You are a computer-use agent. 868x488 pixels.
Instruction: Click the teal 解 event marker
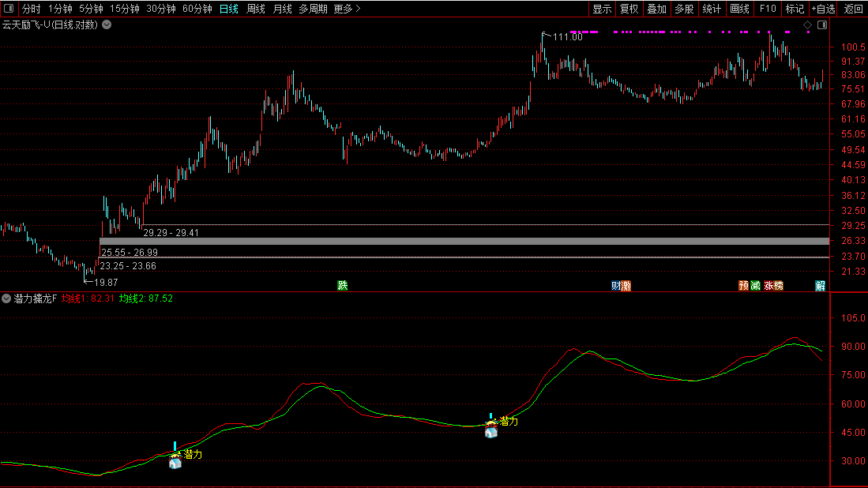point(821,286)
